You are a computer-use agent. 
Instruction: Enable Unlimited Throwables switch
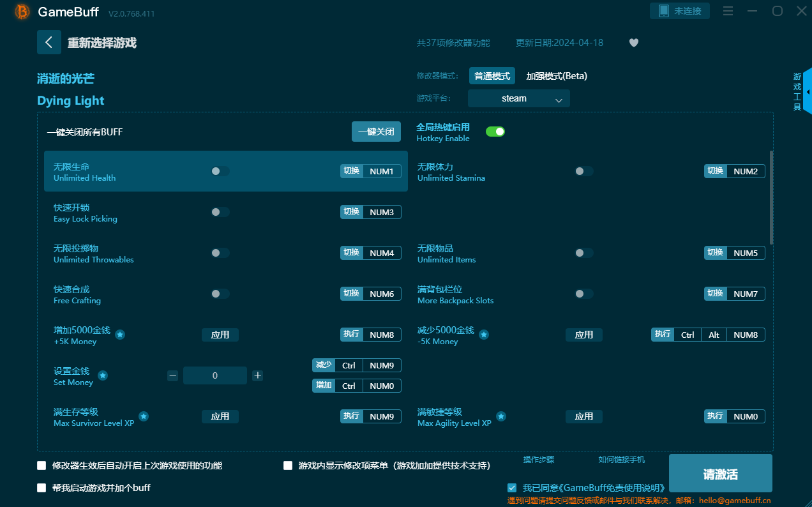pyautogui.click(x=220, y=253)
